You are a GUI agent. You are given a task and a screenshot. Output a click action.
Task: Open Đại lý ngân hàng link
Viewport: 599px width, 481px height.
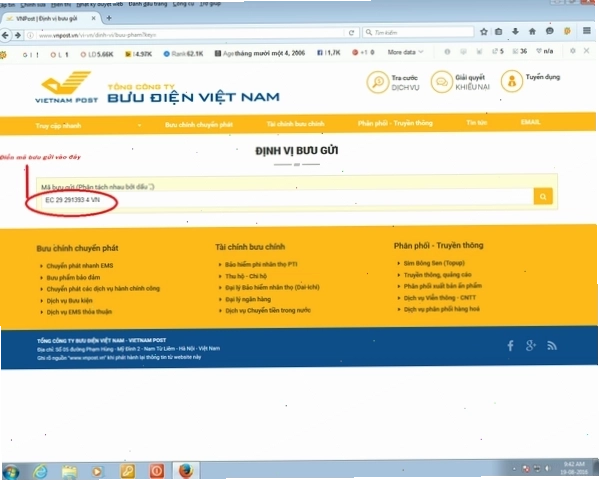[248, 299]
